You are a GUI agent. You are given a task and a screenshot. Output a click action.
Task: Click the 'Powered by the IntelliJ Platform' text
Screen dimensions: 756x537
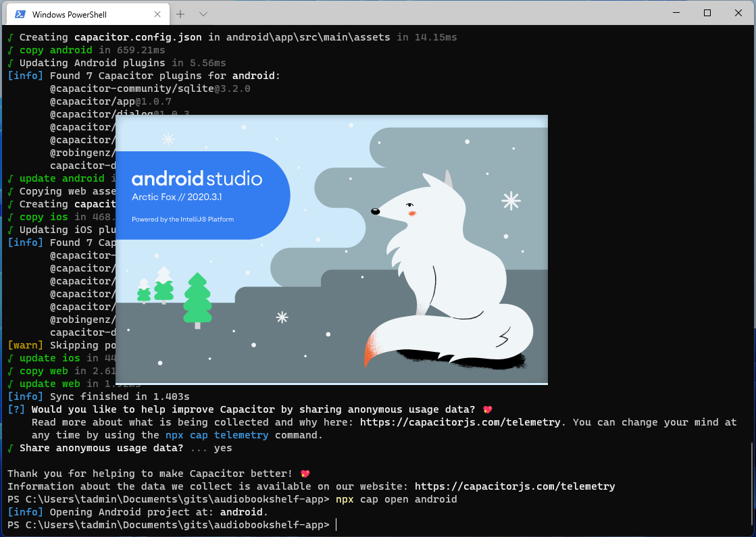[x=182, y=219]
